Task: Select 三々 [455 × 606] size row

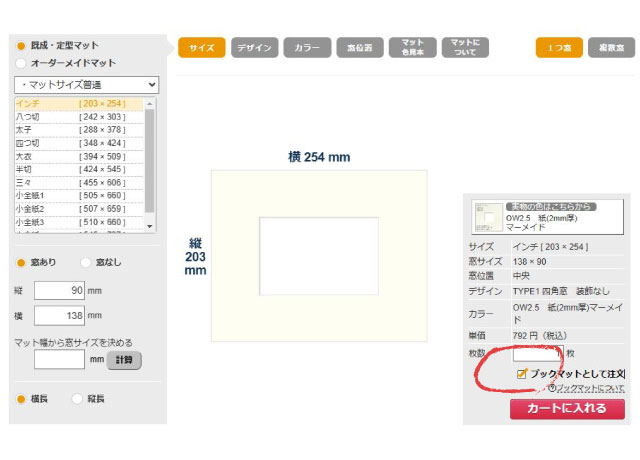Action: pyautogui.click(x=79, y=182)
